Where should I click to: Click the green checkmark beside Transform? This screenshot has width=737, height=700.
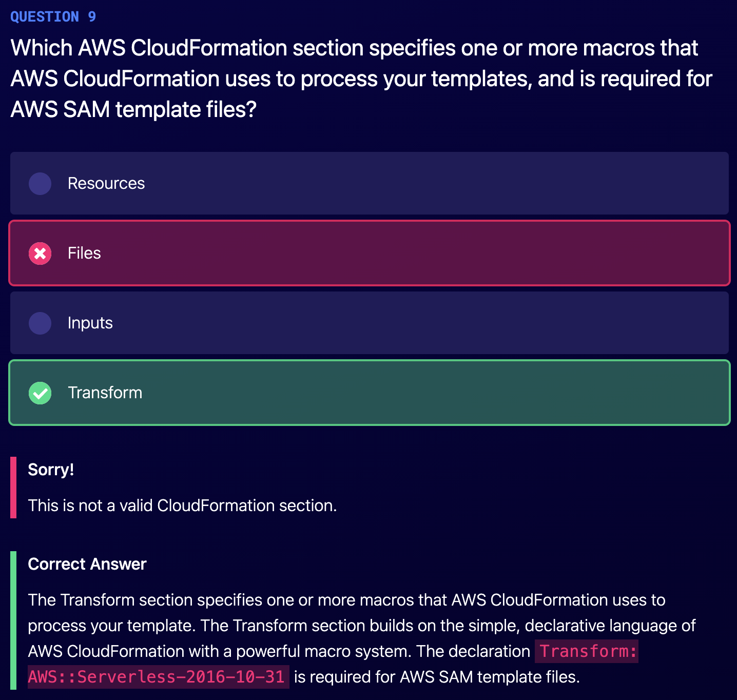pyautogui.click(x=40, y=393)
